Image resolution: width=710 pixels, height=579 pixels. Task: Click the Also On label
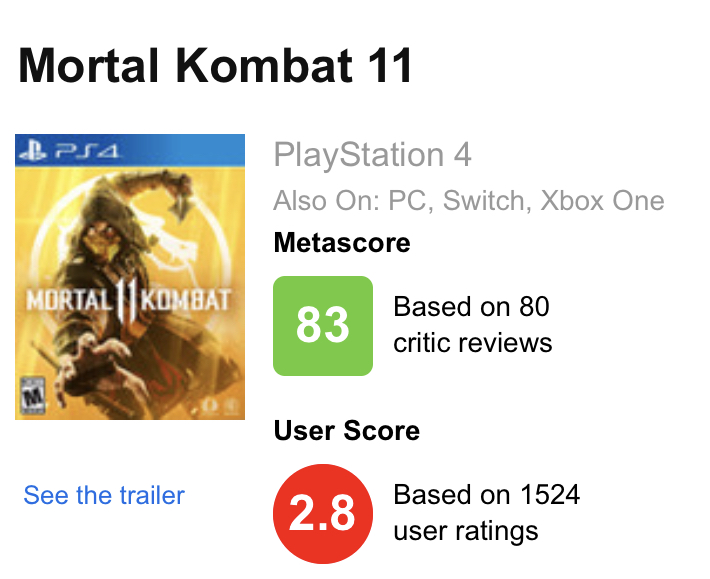326,201
